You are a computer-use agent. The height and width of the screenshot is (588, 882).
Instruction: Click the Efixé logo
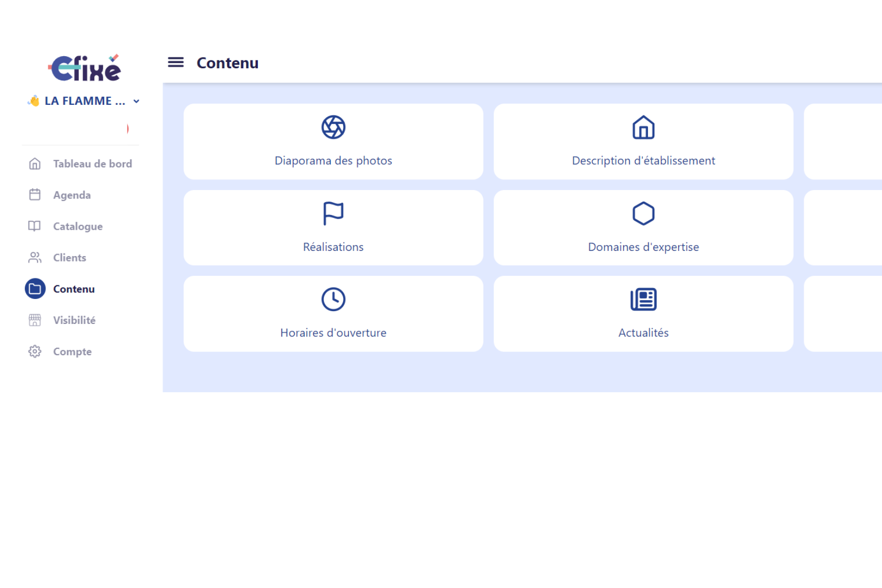pos(85,68)
